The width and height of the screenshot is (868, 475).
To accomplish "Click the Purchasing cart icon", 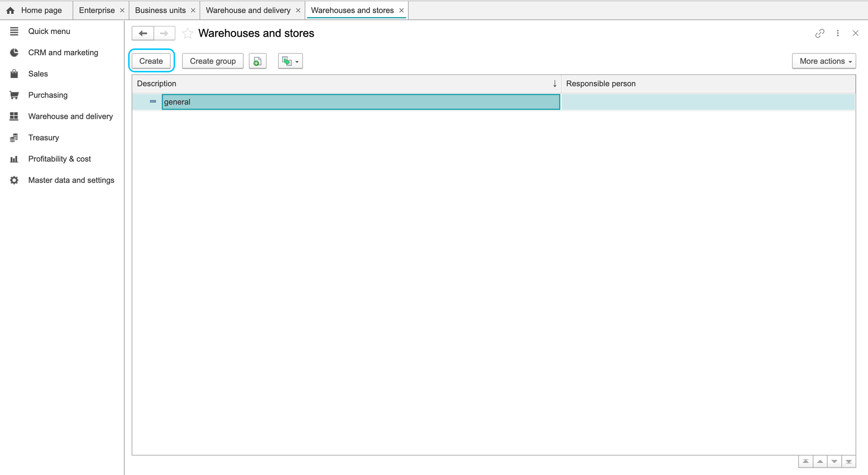I will coord(14,95).
